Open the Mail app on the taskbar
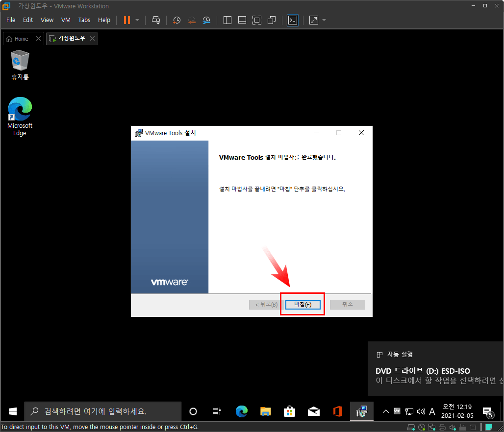 click(x=313, y=411)
